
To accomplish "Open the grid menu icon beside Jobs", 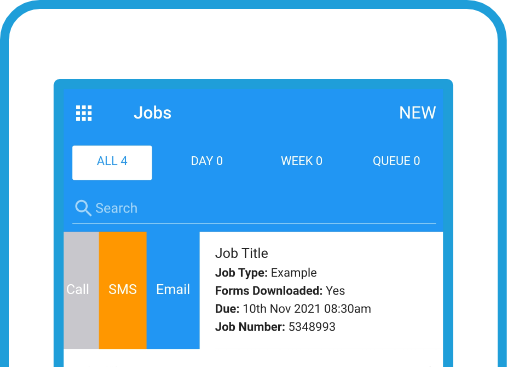I will pos(84,113).
